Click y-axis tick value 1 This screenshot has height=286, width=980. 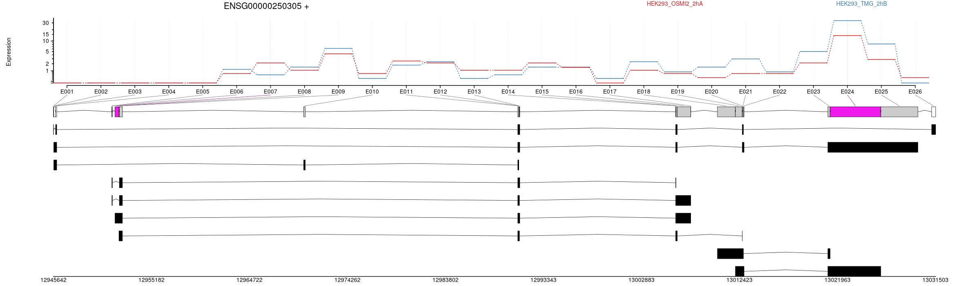pyautogui.click(x=47, y=71)
